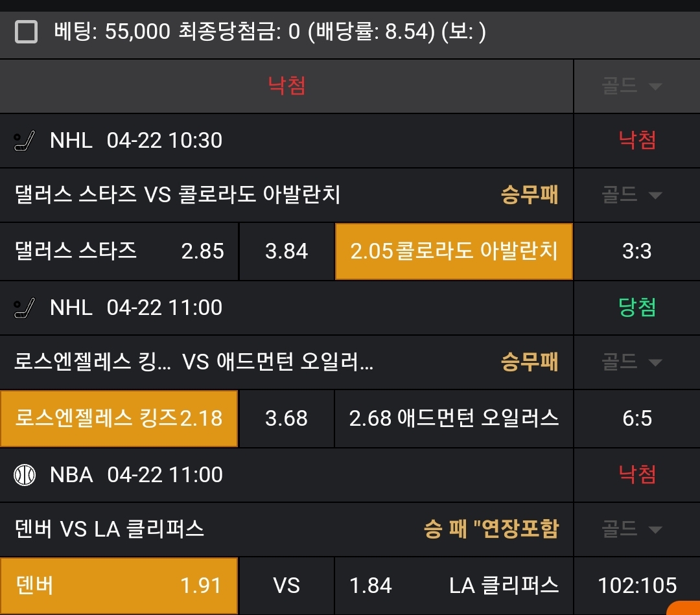Click the green 당첨 status label
700x615 pixels.
tap(637, 308)
